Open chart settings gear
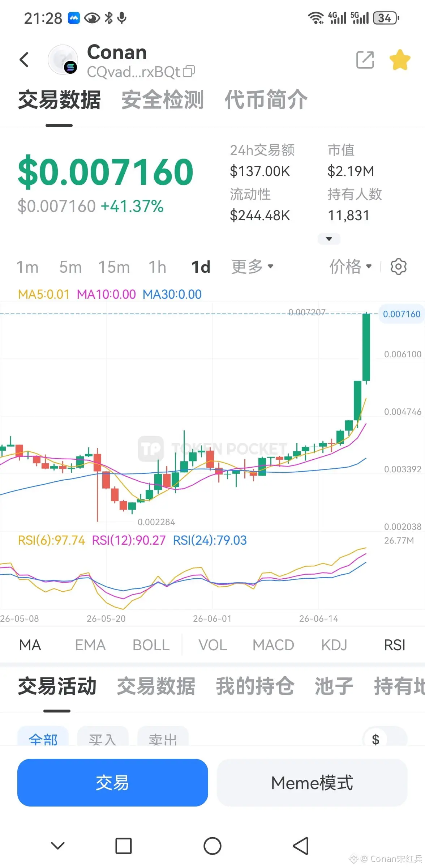This screenshot has width=425, height=868. 399,267
